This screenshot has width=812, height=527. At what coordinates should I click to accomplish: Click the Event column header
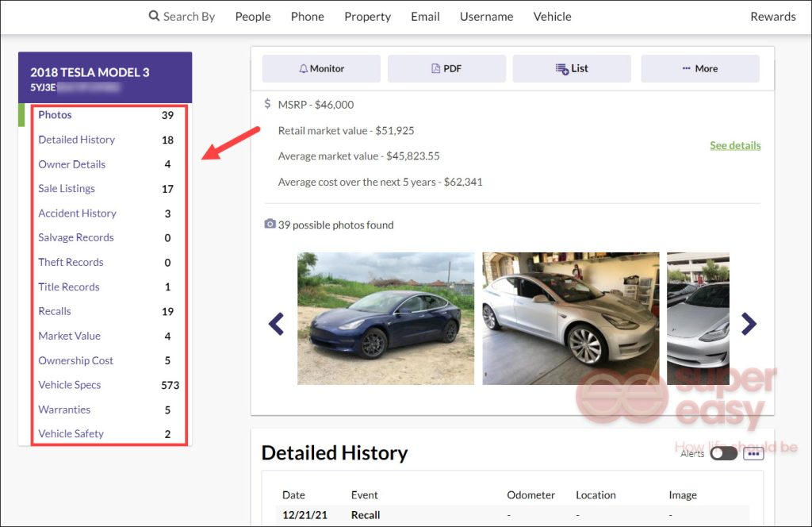364,495
